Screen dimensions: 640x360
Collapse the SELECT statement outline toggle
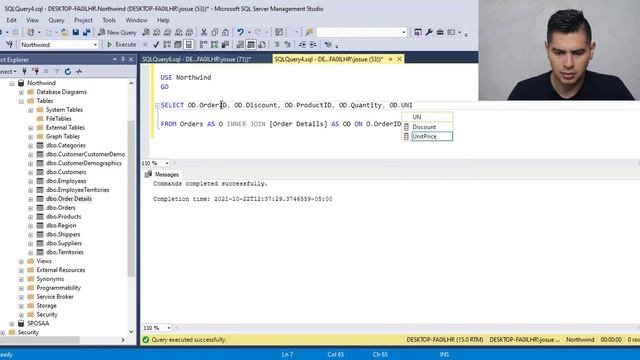click(x=157, y=106)
